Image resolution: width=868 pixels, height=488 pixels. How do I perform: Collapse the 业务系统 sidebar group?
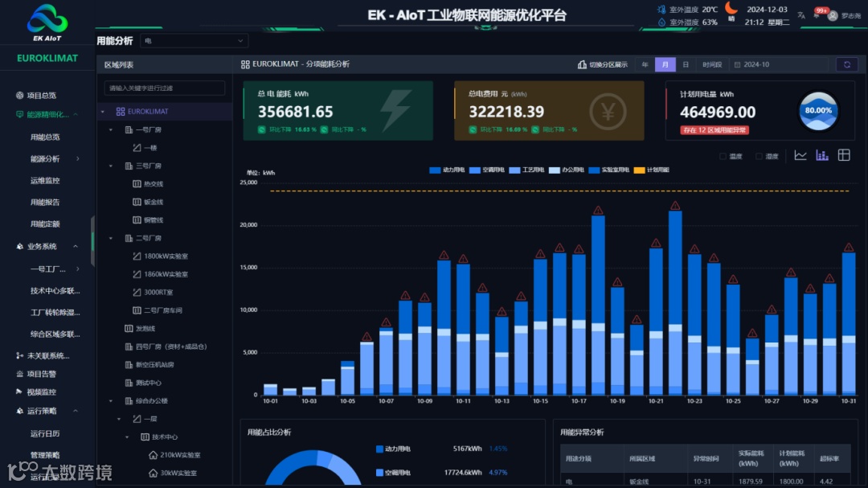[76, 247]
